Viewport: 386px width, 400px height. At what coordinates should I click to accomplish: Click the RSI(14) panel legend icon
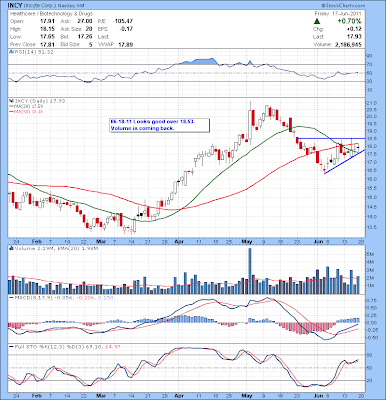pos(10,52)
